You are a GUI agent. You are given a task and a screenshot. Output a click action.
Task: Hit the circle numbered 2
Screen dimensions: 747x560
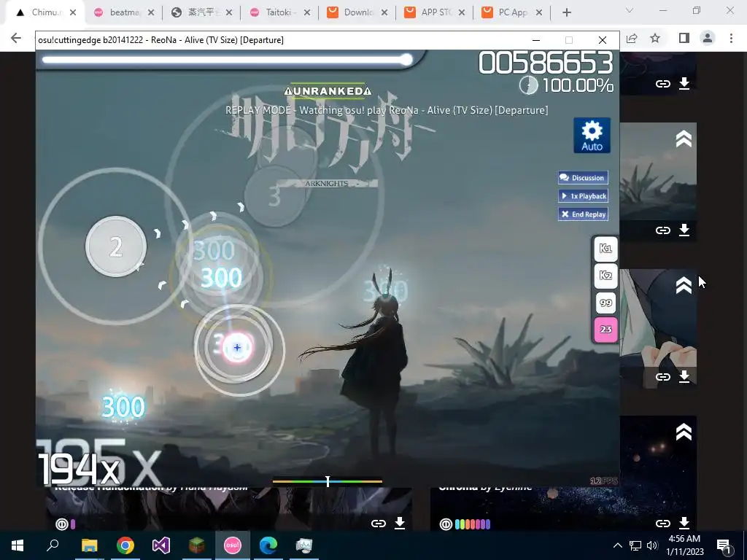(116, 246)
